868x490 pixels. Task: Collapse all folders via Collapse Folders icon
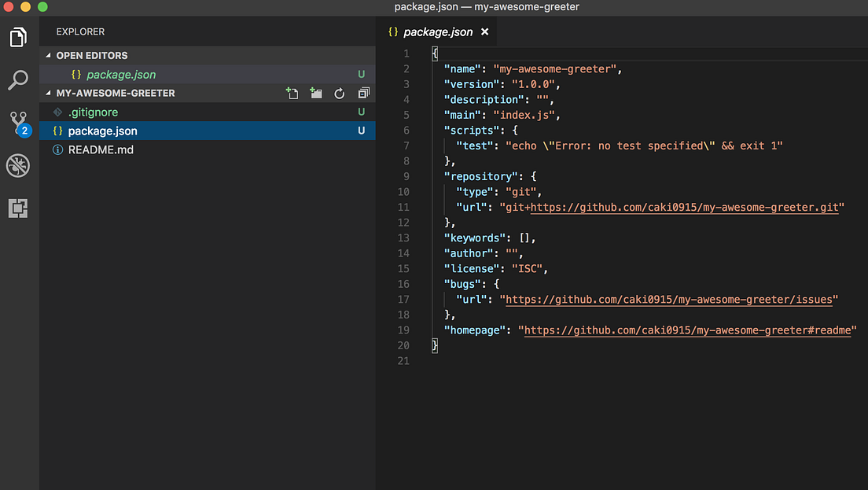click(362, 93)
